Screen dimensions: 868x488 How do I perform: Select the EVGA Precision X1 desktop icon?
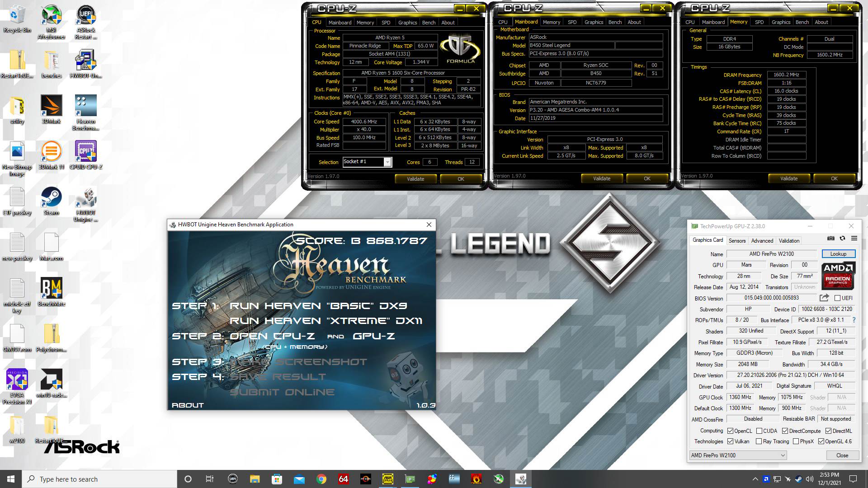pyautogui.click(x=17, y=386)
